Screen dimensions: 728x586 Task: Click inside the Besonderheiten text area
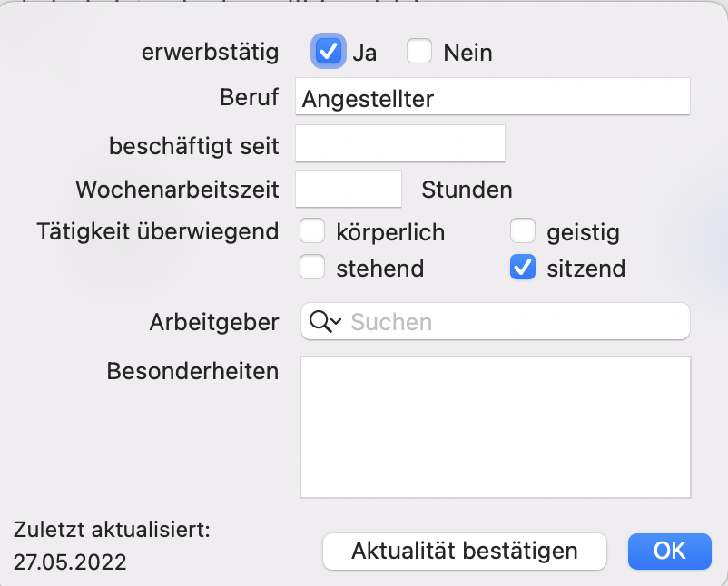pyautogui.click(x=496, y=427)
